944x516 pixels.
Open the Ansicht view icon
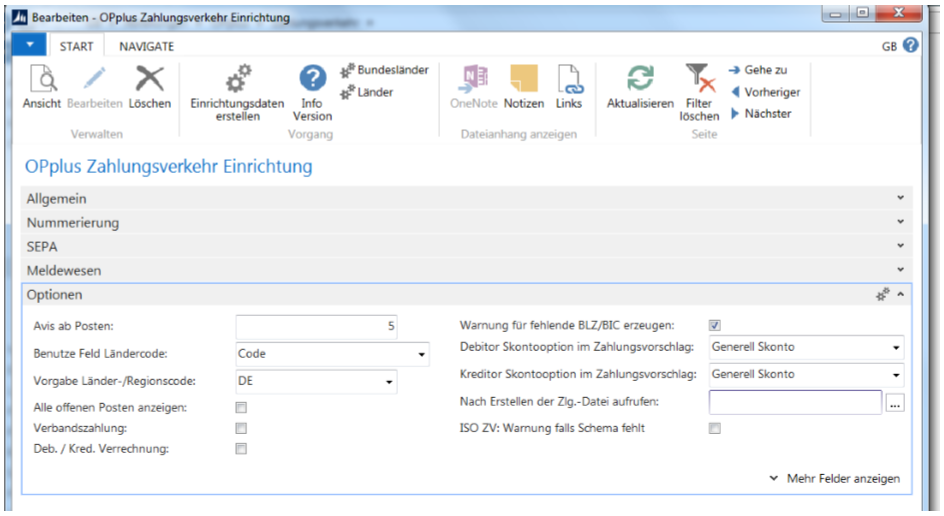coord(43,79)
